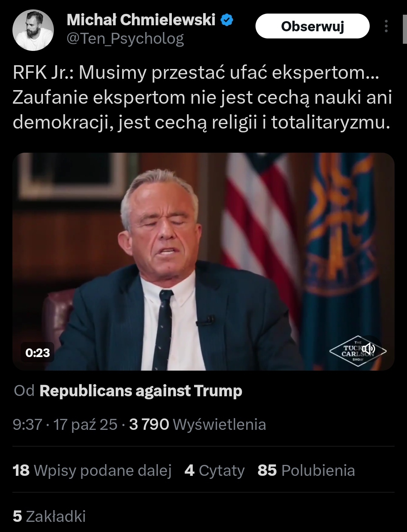Open the 3 790 Wyświetlenia views count
The image size is (407, 532).
pos(197,425)
